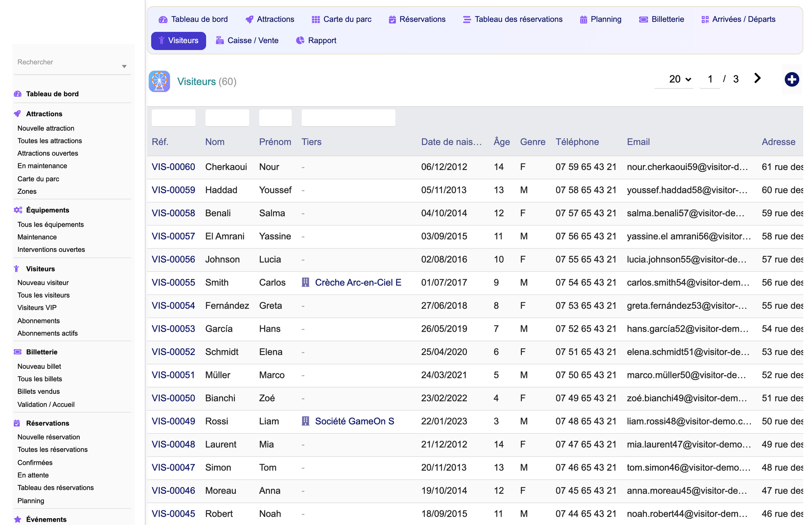The height and width of the screenshot is (525, 812).
Task: Open the Arrivées / Départs tab
Action: click(x=738, y=19)
